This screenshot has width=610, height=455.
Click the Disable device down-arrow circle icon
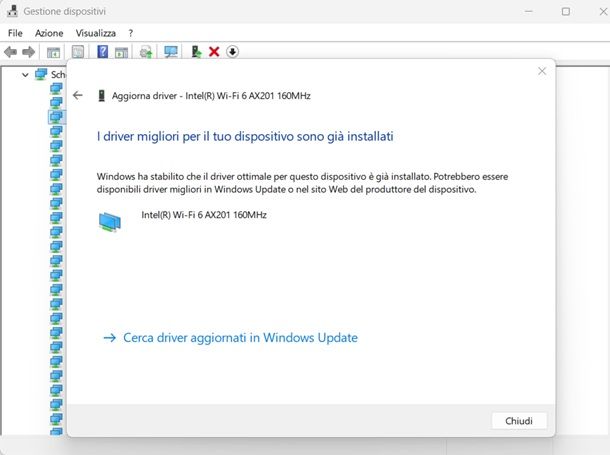coord(232,52)
